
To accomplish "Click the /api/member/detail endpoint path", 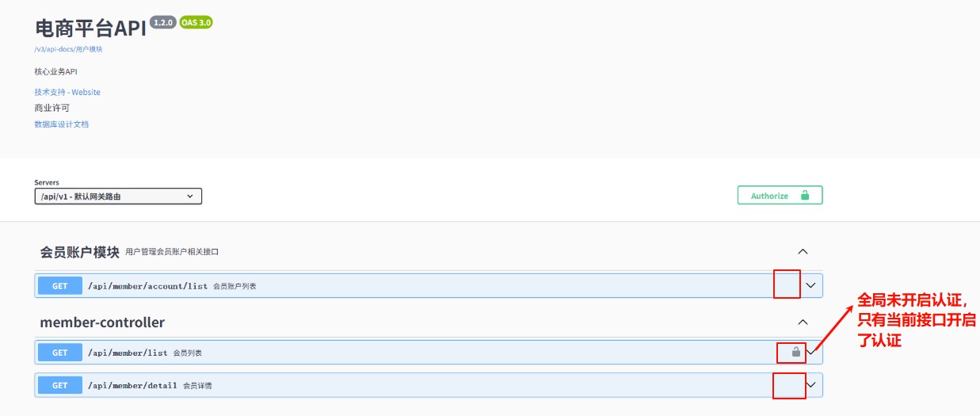I will (132, 386).
